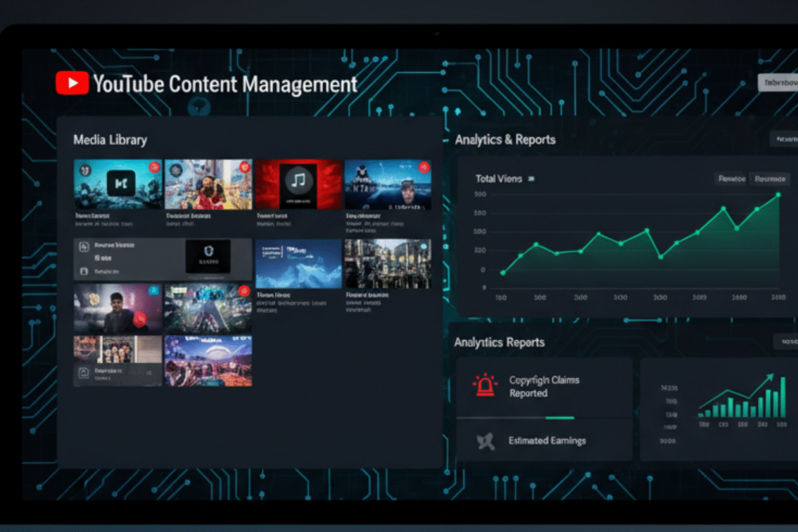The width and height of the screenshot is (798, 532).
Task: Open the Copyright Claims Reported card
Action: (544, 387)
